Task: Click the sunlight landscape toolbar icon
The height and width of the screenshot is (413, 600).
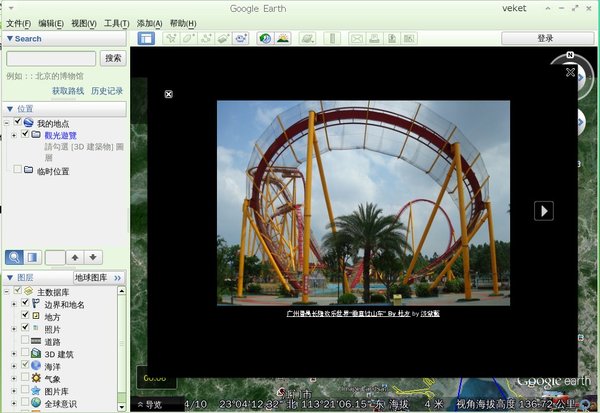Action: click(284, 39)
